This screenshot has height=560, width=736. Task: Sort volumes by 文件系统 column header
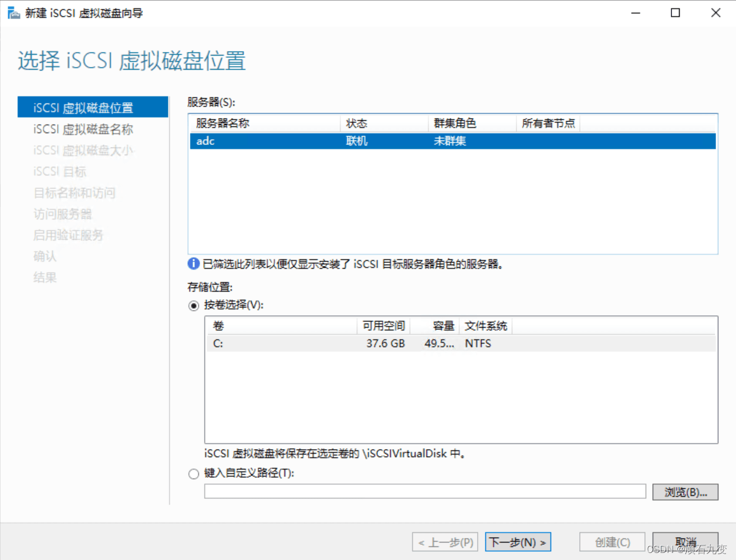tap(485, 326)
